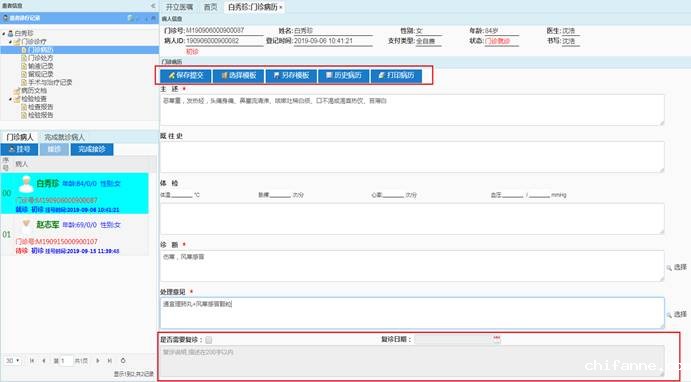Open the page size 30 dropdown

(12, 360)
